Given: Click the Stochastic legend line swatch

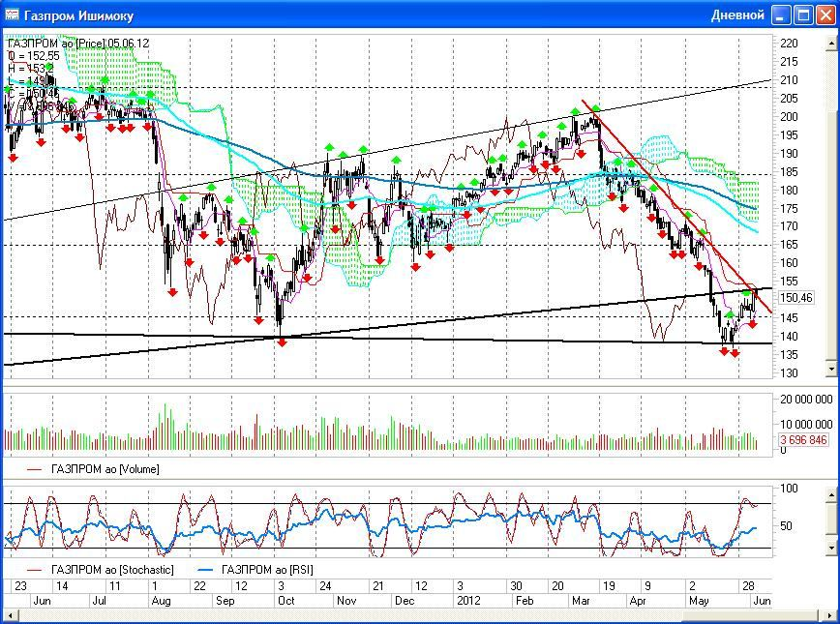Looking at the screenshot, I should pos(34,570).
